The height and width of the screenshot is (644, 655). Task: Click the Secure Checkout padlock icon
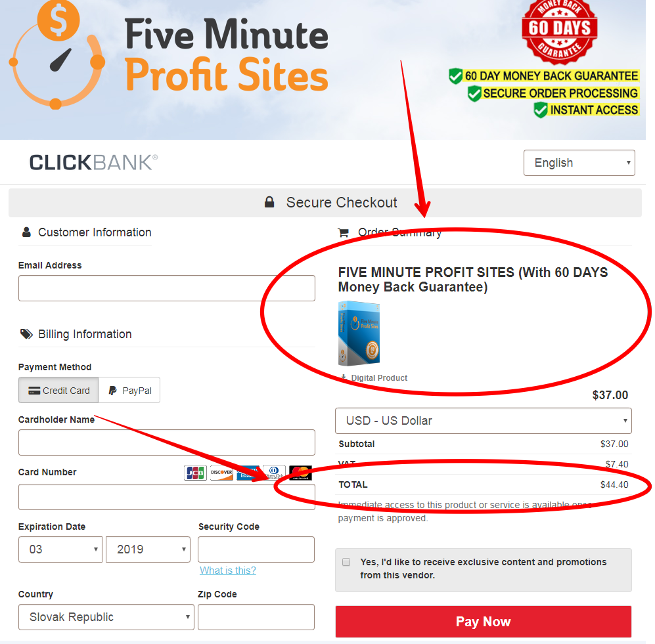coord(269,202)
